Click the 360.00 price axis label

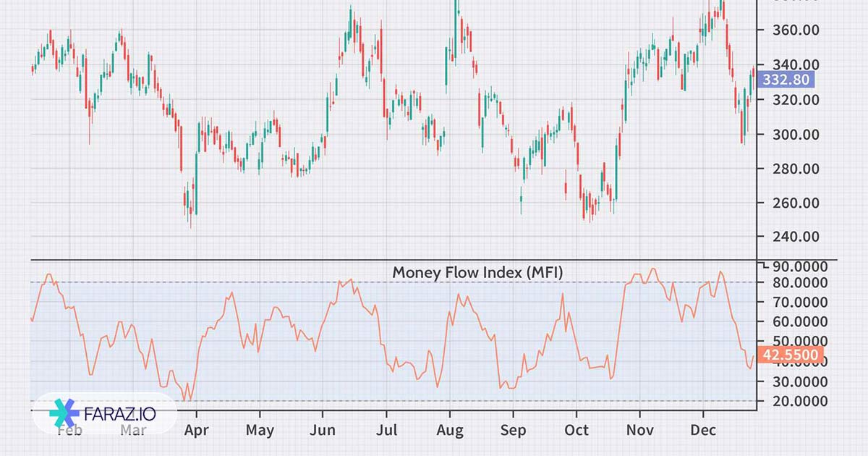point(795,30)
